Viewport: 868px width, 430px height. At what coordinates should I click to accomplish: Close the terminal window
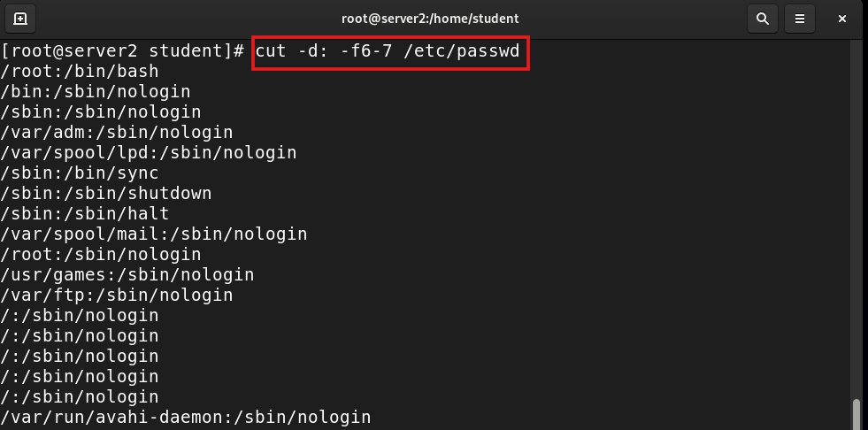click(842, 19)
